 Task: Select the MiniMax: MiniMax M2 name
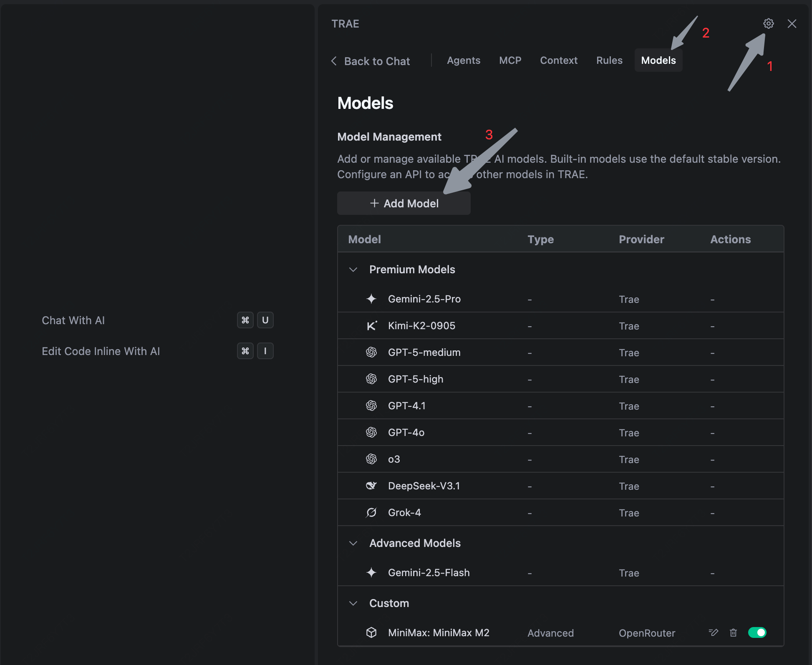pos(439,633)
